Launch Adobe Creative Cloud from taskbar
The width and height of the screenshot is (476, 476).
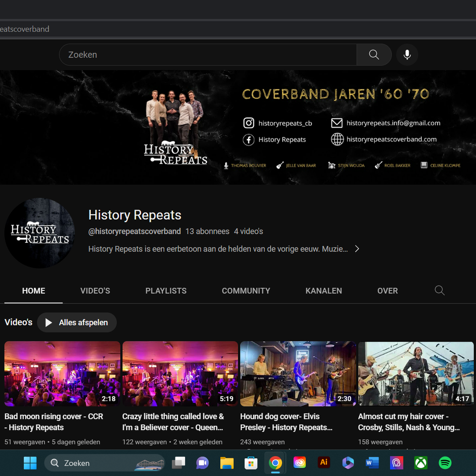299,463
